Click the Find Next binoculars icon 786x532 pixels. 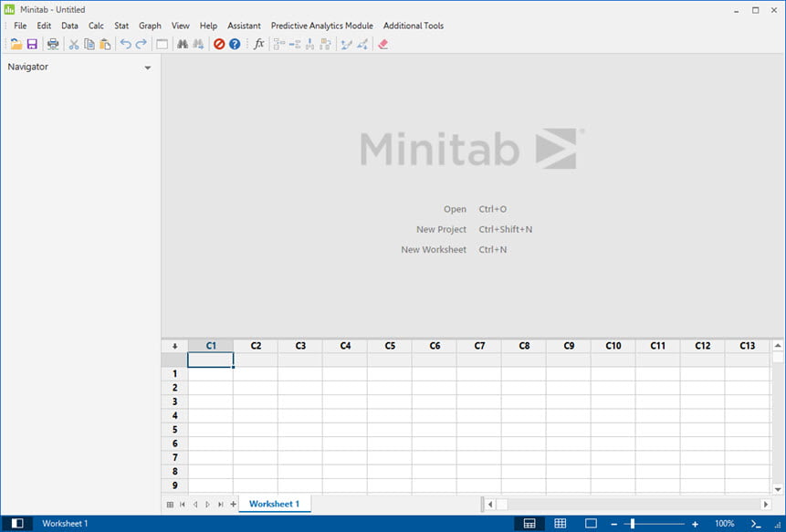(x=198, y=44)
